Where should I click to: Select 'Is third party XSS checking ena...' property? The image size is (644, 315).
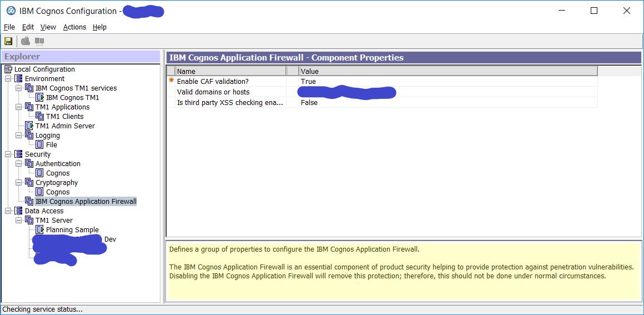click(x=230, y=103)
